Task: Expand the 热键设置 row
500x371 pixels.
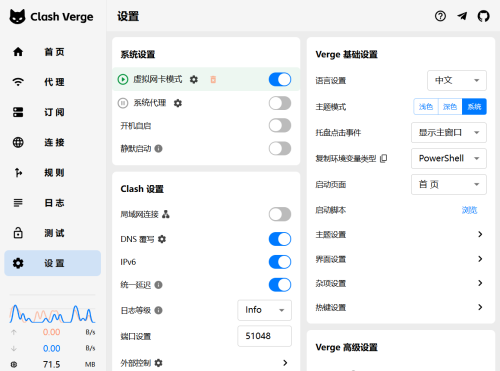Action: coord(400,307)
